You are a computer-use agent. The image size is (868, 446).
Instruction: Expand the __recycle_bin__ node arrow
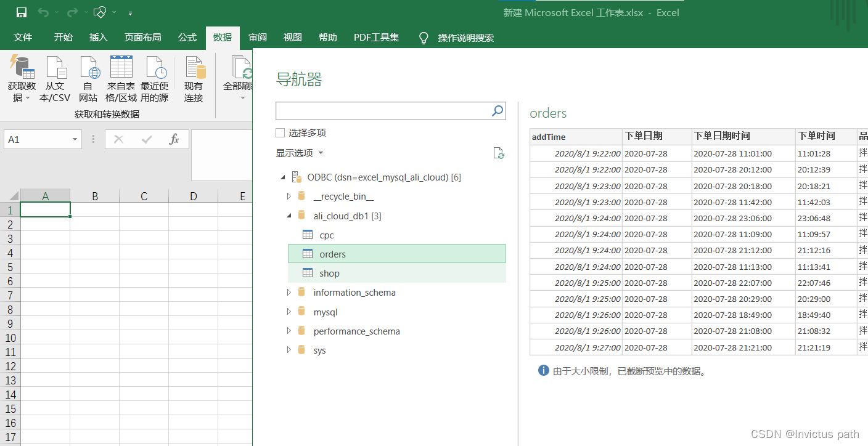point(289,197)
